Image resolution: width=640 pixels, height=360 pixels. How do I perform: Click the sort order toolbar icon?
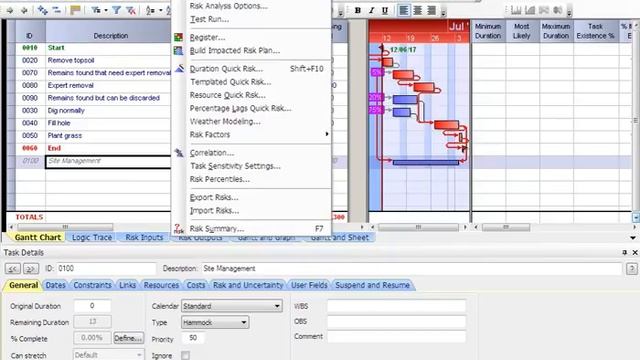tap(151, 10)
